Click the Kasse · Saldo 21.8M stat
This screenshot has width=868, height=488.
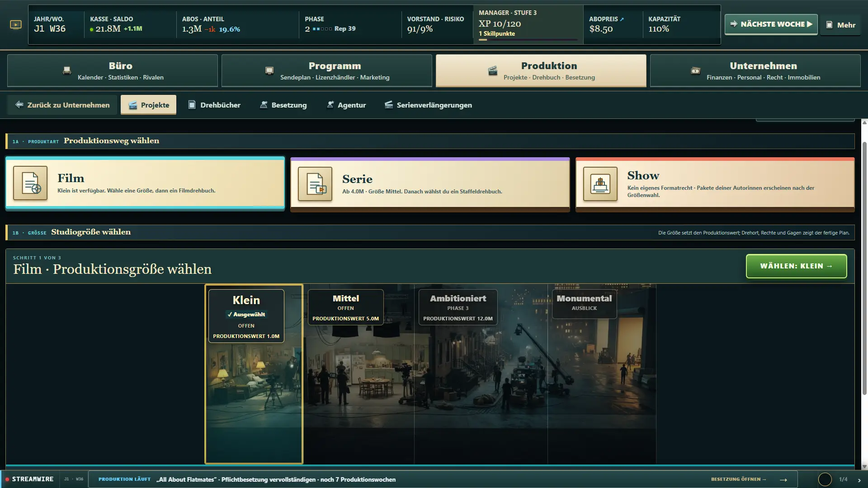130,24
